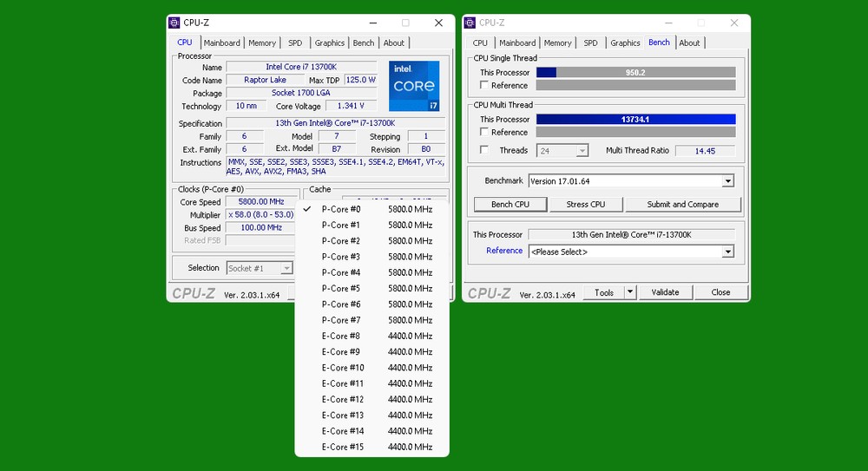Open SPD tab in left window
The width and height of the screenshot is (868, 471).
[295, 43]
